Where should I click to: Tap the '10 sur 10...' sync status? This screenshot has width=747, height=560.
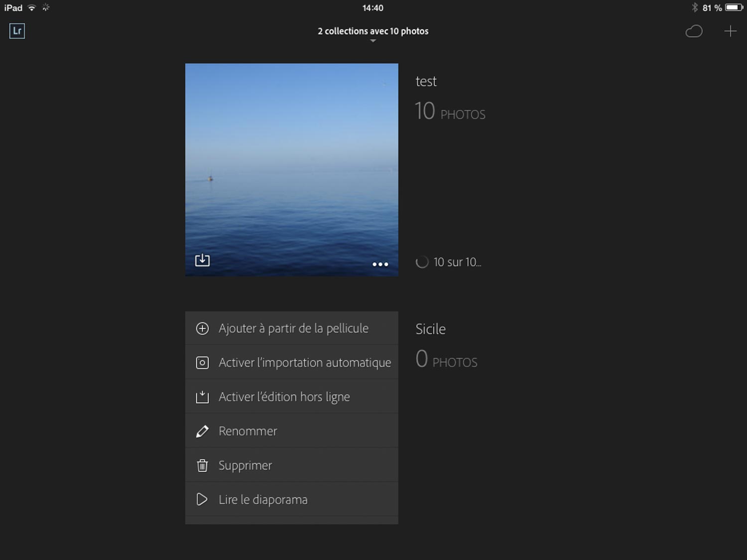click(x=457, y=262)
